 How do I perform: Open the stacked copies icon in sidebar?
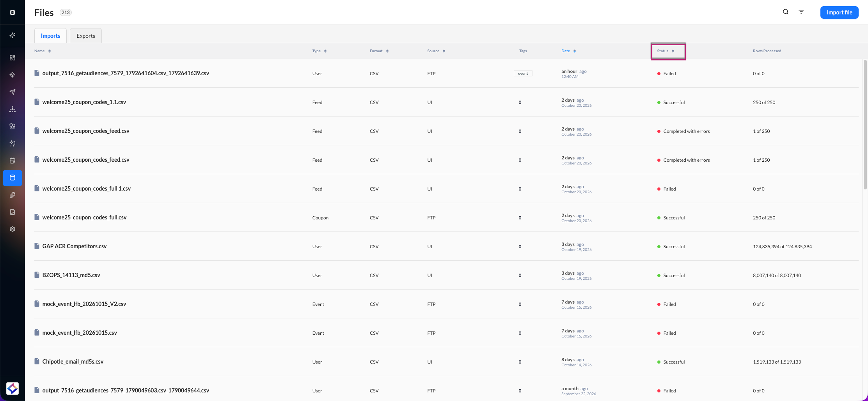[x=12, y=195]
